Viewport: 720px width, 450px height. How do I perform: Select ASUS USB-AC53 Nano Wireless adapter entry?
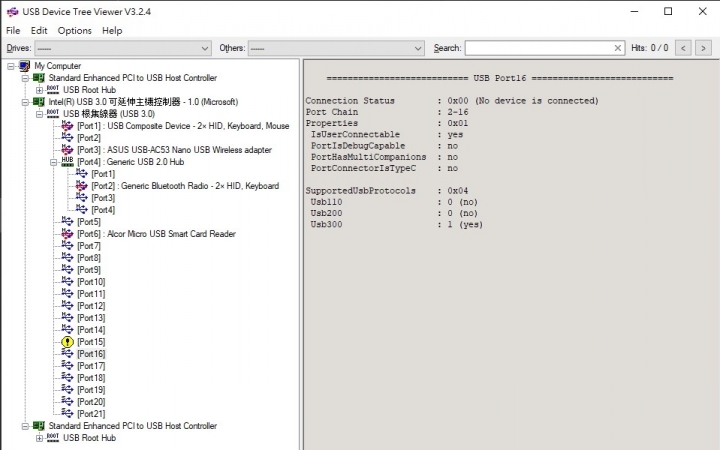(x=174, y=150)
